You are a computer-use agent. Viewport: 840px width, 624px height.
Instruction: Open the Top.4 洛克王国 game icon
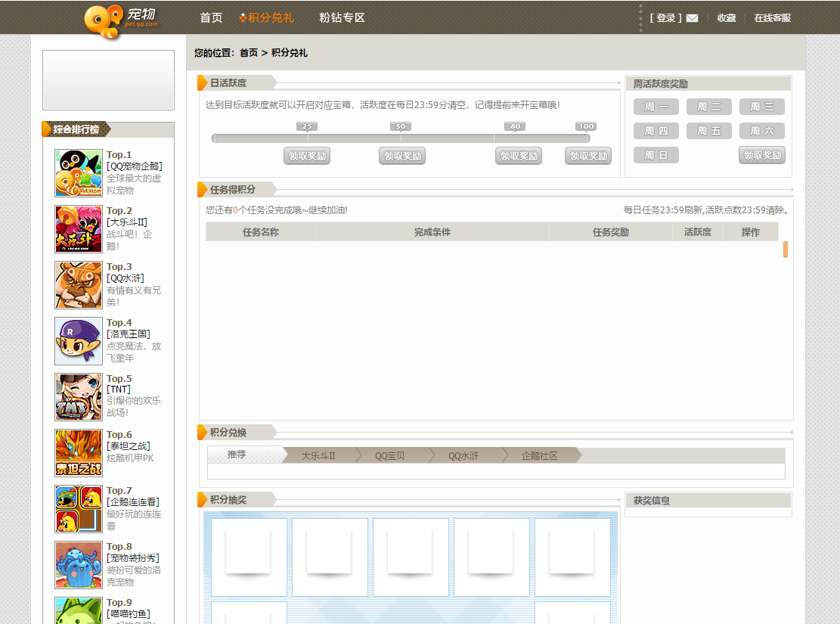(78, 341)
